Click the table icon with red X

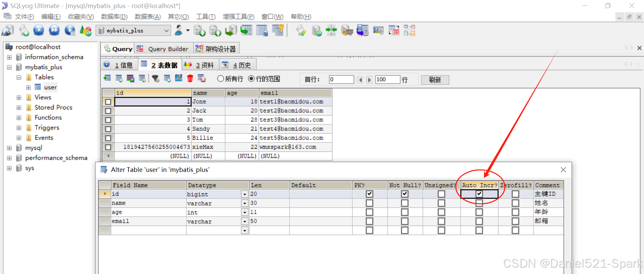pos(202,79)
